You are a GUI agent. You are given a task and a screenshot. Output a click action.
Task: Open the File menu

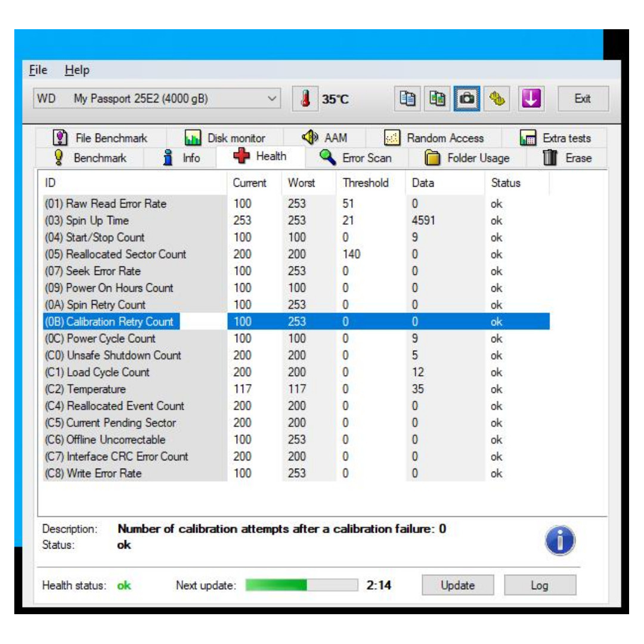pyautogui.click(x=38, y=70)
